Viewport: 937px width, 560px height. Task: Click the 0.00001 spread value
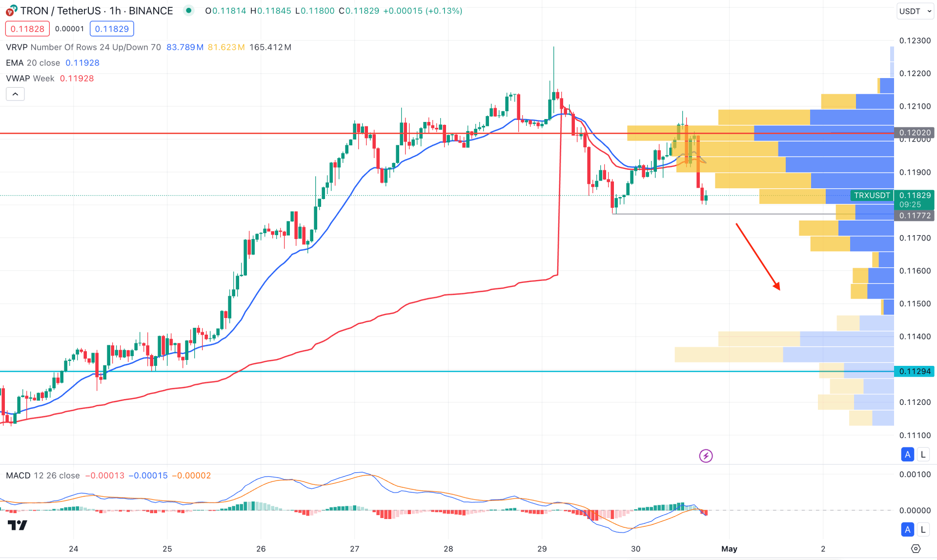pyautogui.click(x=69, y=29)
